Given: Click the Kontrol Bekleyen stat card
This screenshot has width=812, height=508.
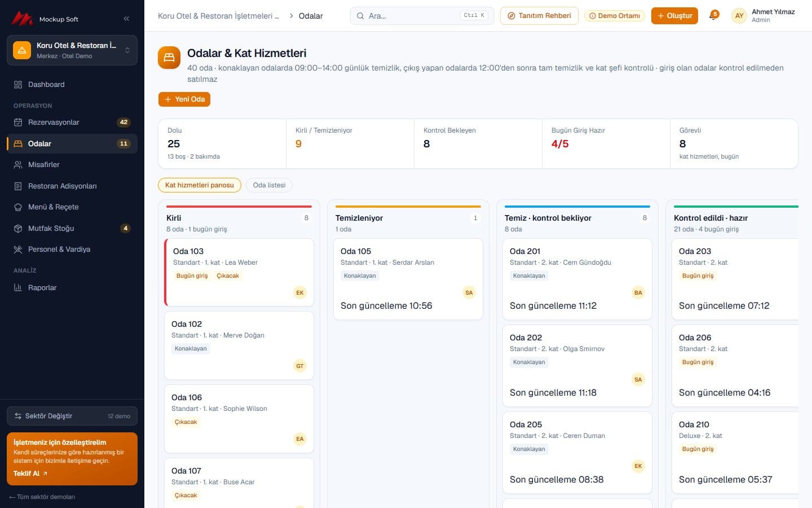Looking at the screenshot, I should point(478,143).
